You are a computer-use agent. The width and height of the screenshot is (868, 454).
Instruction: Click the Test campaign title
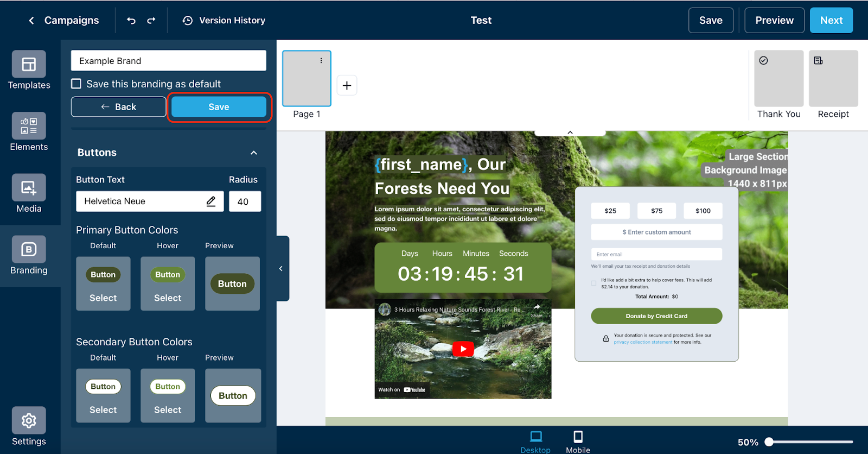[x=481, y=20]
